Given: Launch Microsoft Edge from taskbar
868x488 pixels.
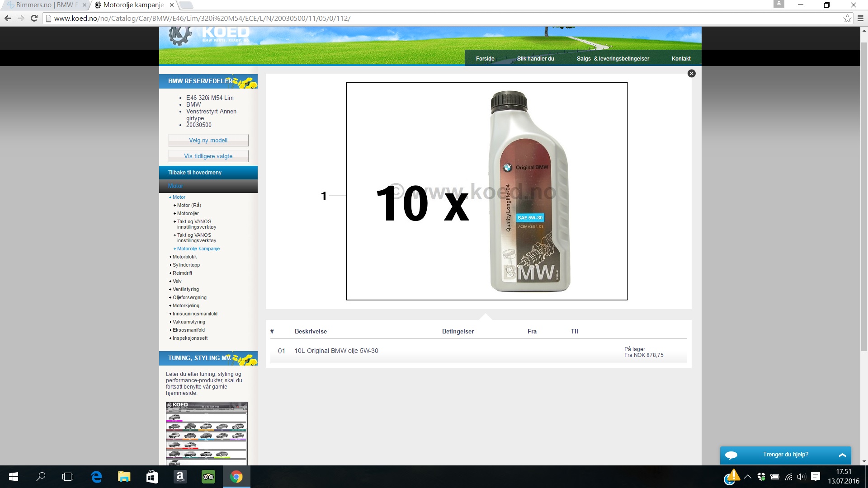Looking at the screenshot, I should 96,477.
